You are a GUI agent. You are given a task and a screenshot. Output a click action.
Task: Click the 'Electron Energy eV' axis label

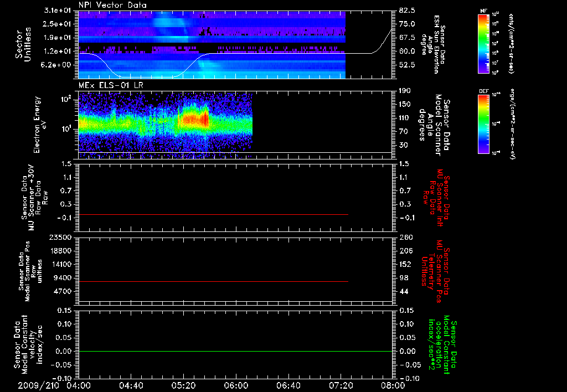pyautogui.click(x=40, y=125)
